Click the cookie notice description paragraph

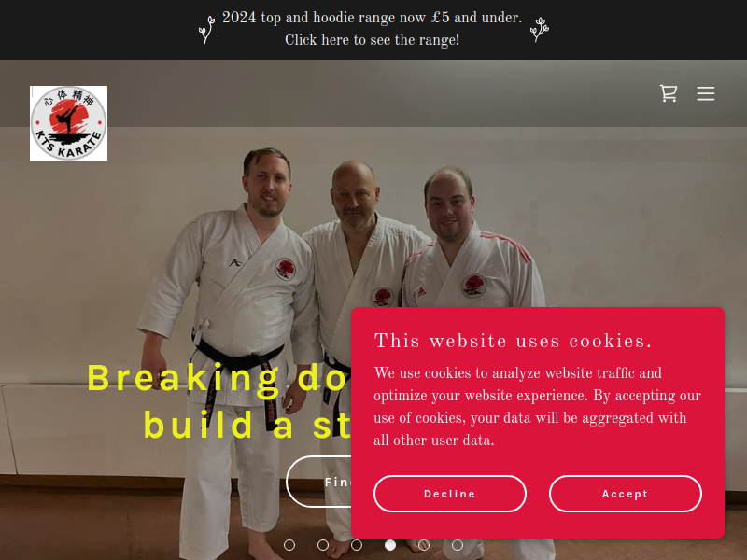coord(537,406)
